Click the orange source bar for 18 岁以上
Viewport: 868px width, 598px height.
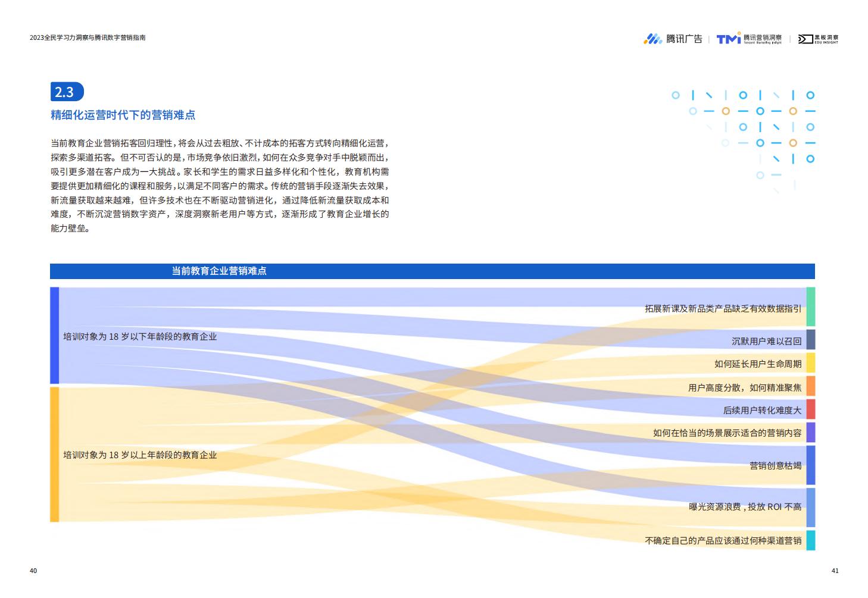pyautogui.click(x=54, y=455)
